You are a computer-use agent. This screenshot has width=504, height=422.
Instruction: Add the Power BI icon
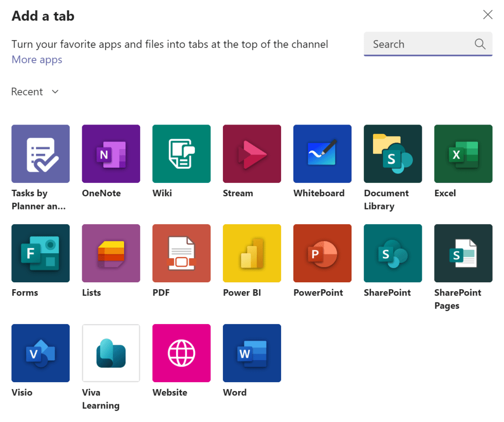[x=252, y=253]
